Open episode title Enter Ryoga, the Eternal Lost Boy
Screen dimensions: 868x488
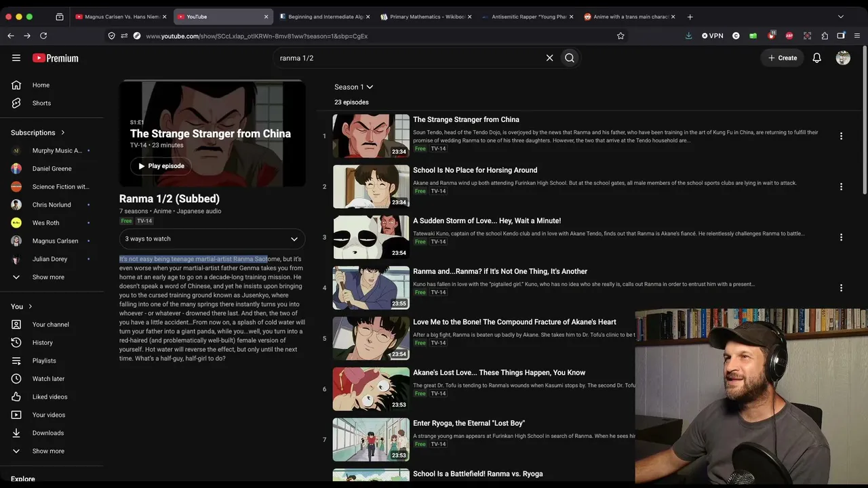[469, 424]
